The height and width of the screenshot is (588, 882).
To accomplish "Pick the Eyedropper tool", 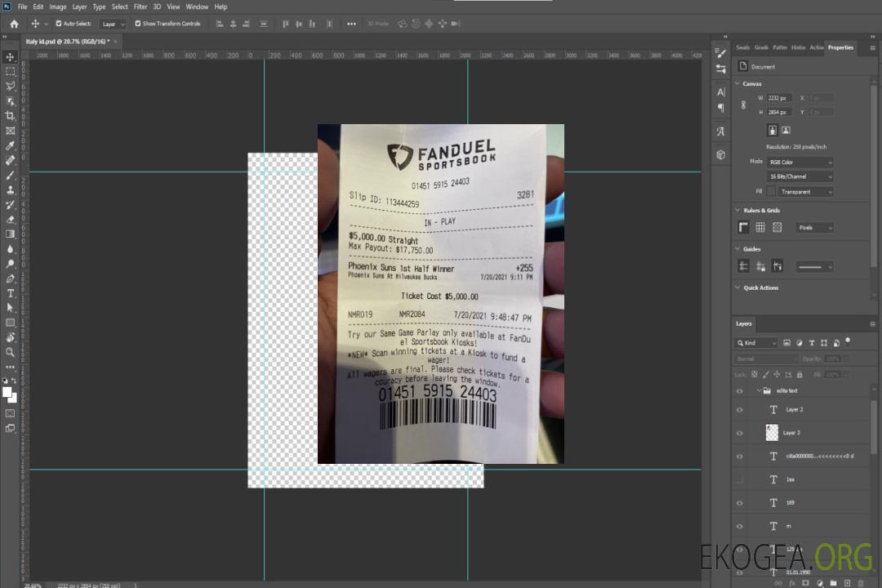I will (x=10, y=145).
